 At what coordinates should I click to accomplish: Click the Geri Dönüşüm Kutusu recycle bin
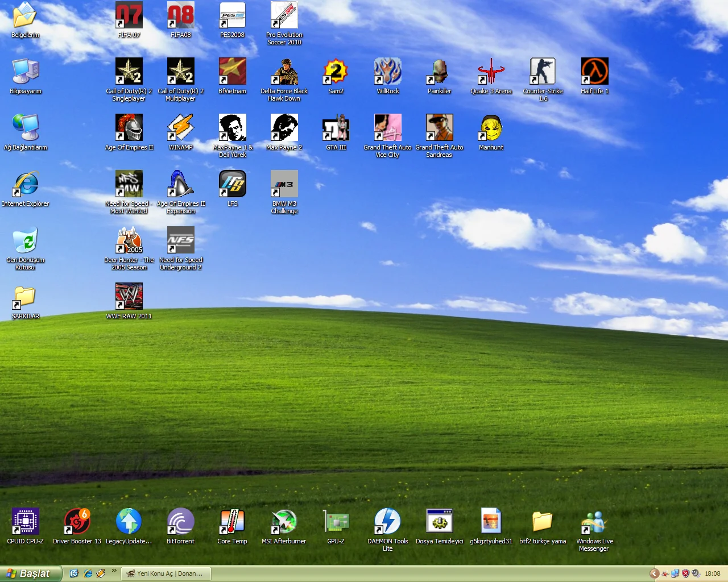26,240
